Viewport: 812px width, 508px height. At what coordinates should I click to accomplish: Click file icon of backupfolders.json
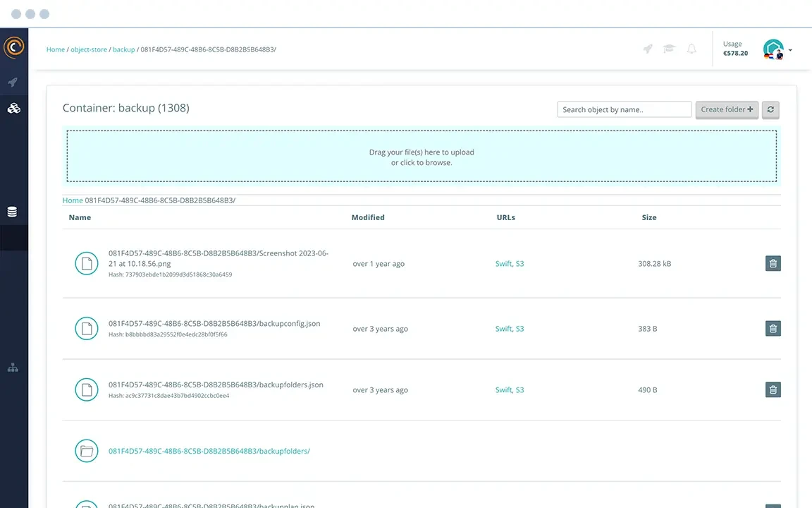coord(87,389)
